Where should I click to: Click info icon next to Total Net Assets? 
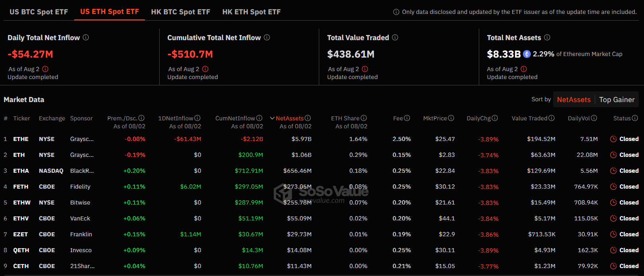click(x=547, y=37)
